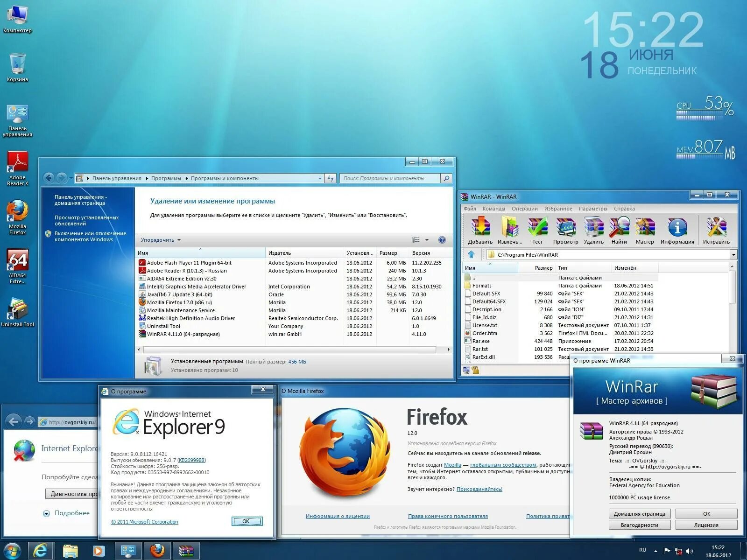Select WinRAR 4.11.0 (64-разрядная) program row
Viewport: 747px width, 560px height.
click(x=293, y=334)
